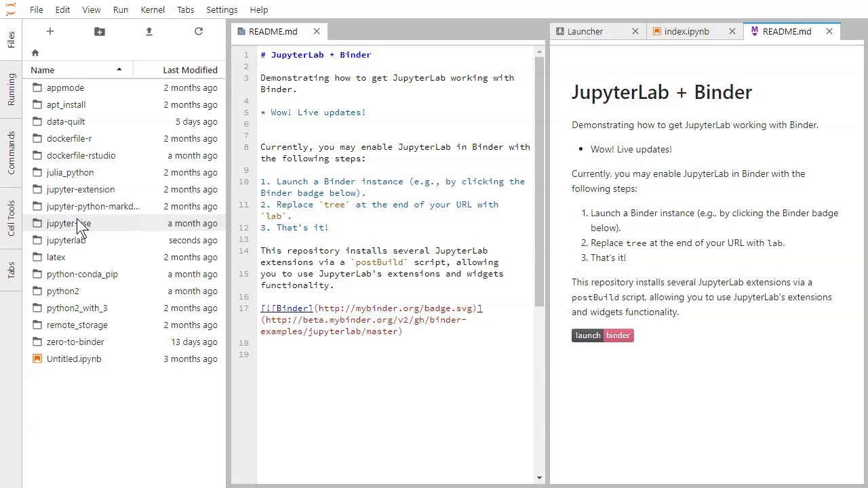This screenshot has width=868, height=488.
Task: Open New Launcher with plus icon
Action: [x=50, y=31]
